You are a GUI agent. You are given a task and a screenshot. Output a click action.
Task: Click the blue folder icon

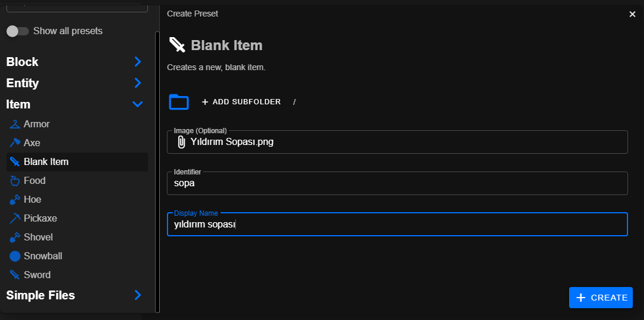179,102
